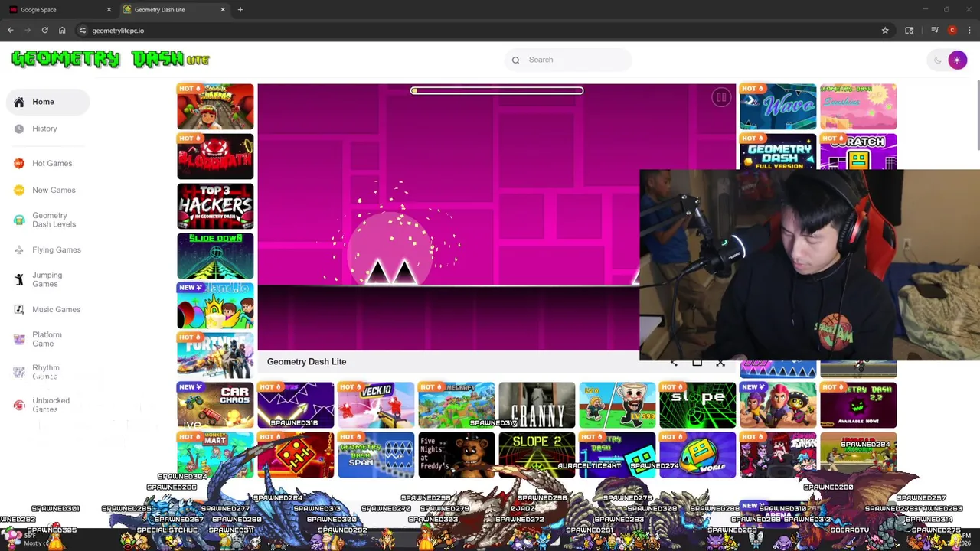Open the Hot Games category
The image size is (980, 551).
coord(52,163)
